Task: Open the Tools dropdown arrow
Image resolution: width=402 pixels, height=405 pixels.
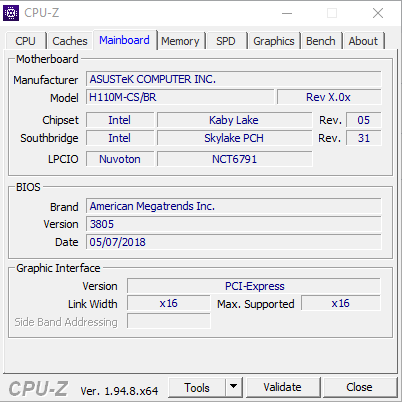Action: [x=234, y=387]
